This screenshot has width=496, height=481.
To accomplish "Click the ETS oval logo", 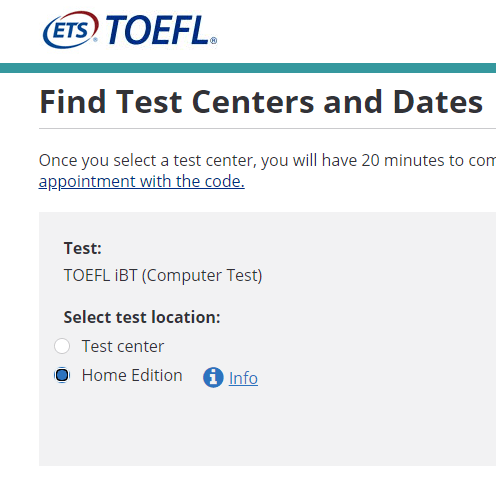I will click(71, 30).
